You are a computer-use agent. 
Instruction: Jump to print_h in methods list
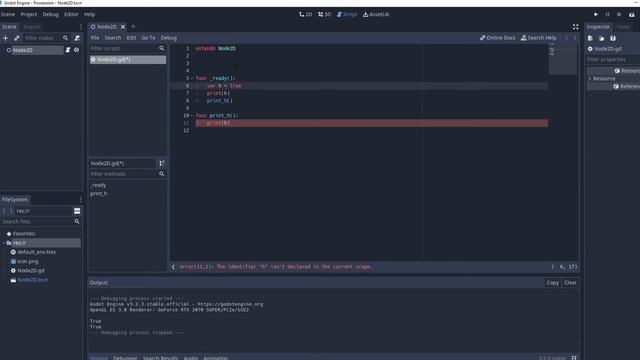98,193
